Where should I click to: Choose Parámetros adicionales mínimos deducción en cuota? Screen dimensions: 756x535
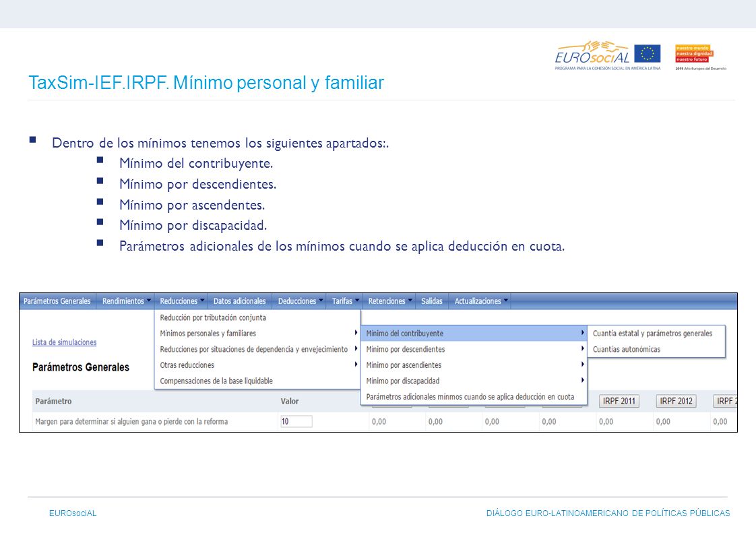(x=474, y=397)
